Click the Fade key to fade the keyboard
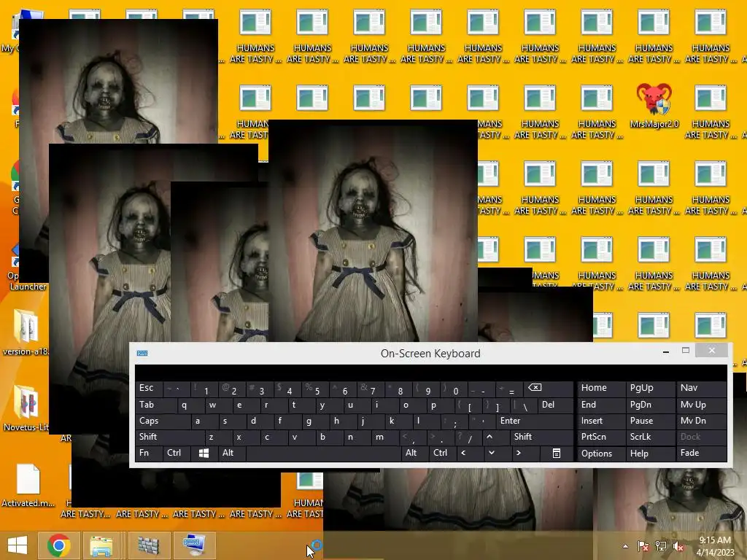This screenshot has width=747, height=560. tap(701, 453)
